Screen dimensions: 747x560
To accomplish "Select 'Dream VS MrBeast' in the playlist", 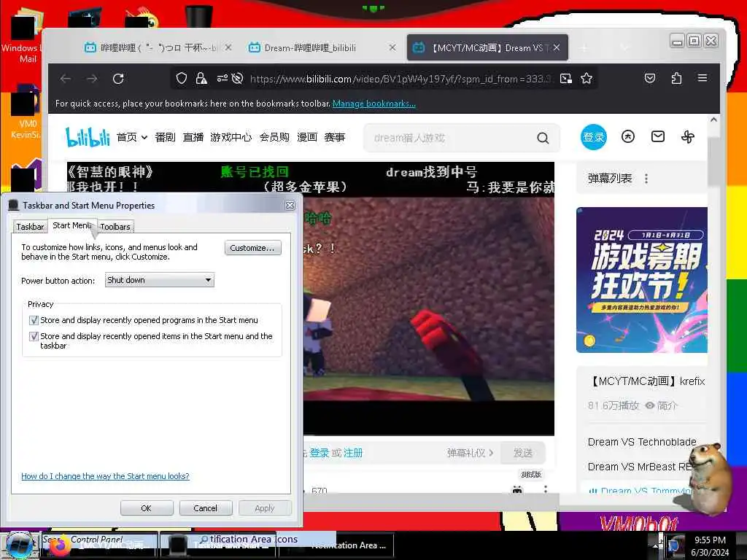I will click(639, 467).
